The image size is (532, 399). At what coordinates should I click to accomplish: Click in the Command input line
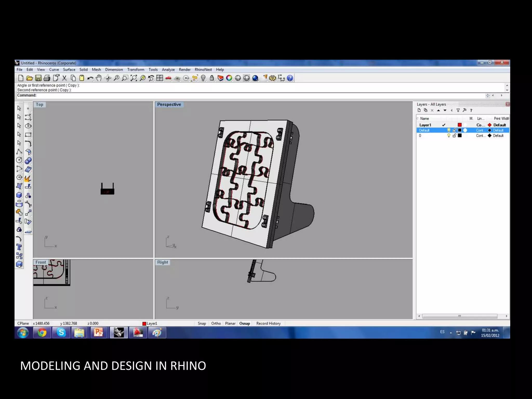[260, 95]
